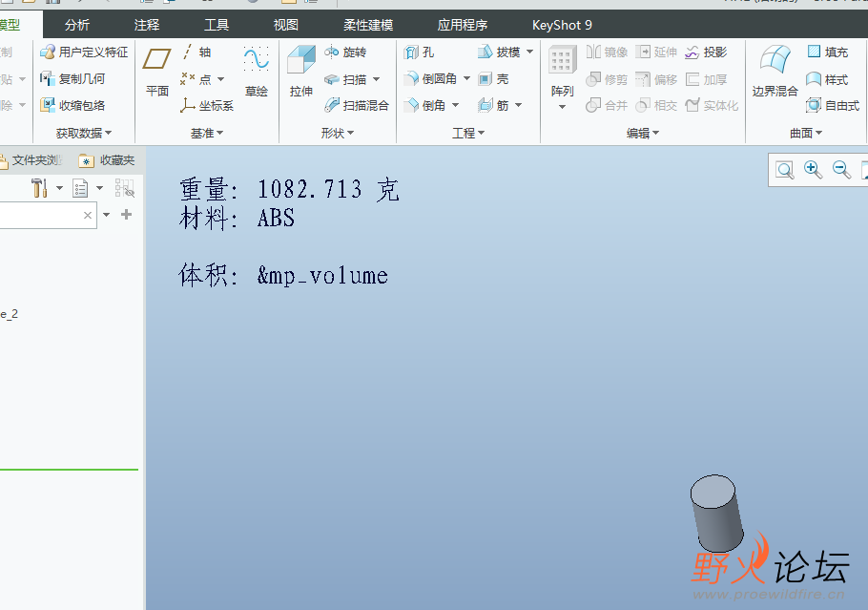Image resolution: width=868 pixels, height=610 pixels.
Task: Click the 加厚 thicken tool
Action: [707, 79]
